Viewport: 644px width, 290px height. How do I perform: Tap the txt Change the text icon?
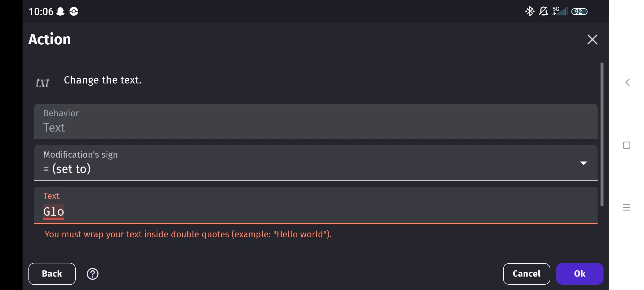click(x=42, y=82)
